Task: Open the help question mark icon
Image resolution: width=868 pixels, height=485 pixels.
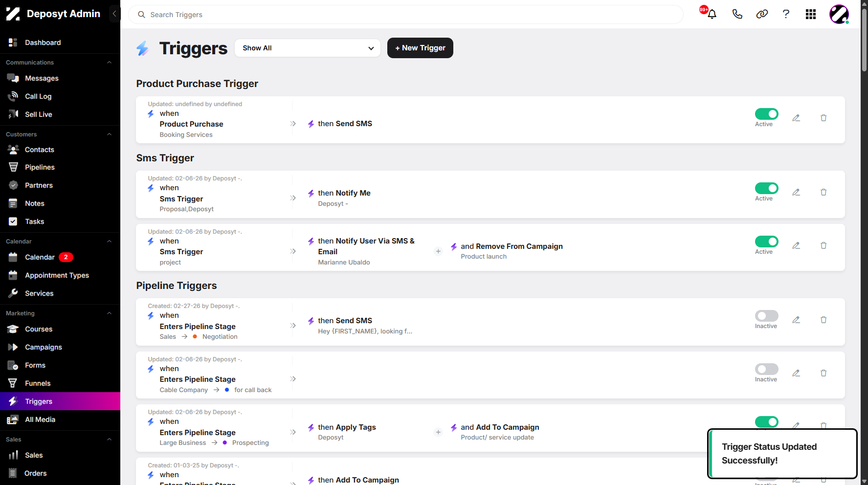Action: pyautogui.click(x=786, y=14)
